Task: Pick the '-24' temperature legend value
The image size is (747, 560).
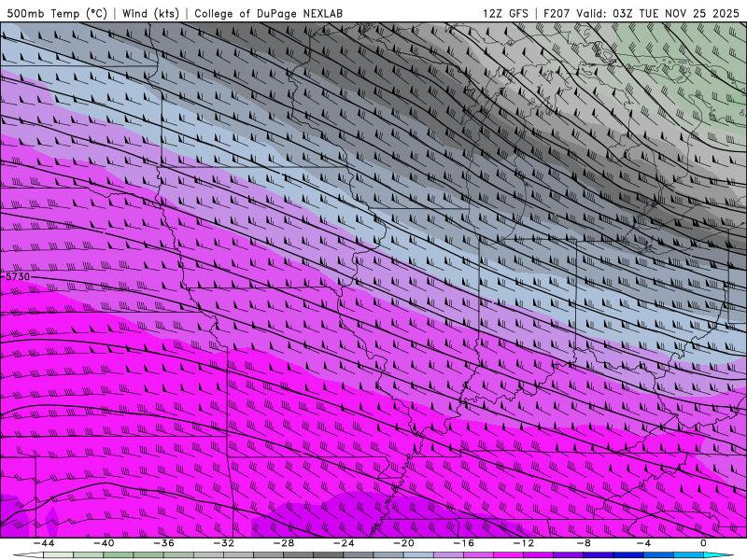Action: [x=344, y=543]
